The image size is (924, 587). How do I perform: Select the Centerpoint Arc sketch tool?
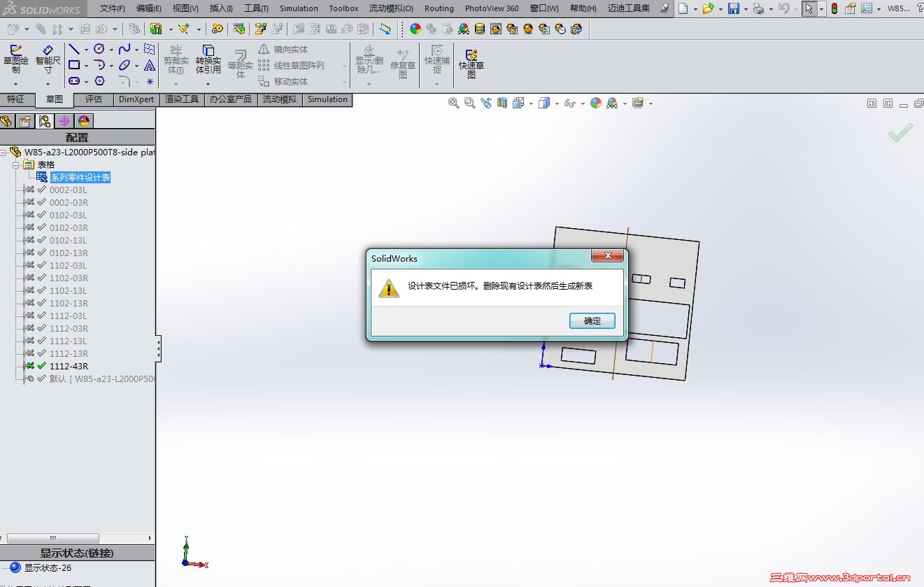99,65
